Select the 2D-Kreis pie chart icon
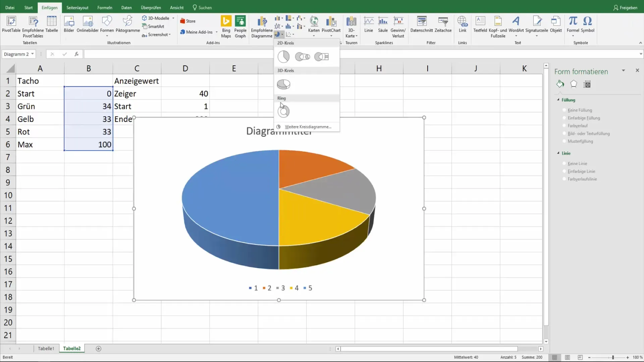644x362 pixels. coord(283,56)
